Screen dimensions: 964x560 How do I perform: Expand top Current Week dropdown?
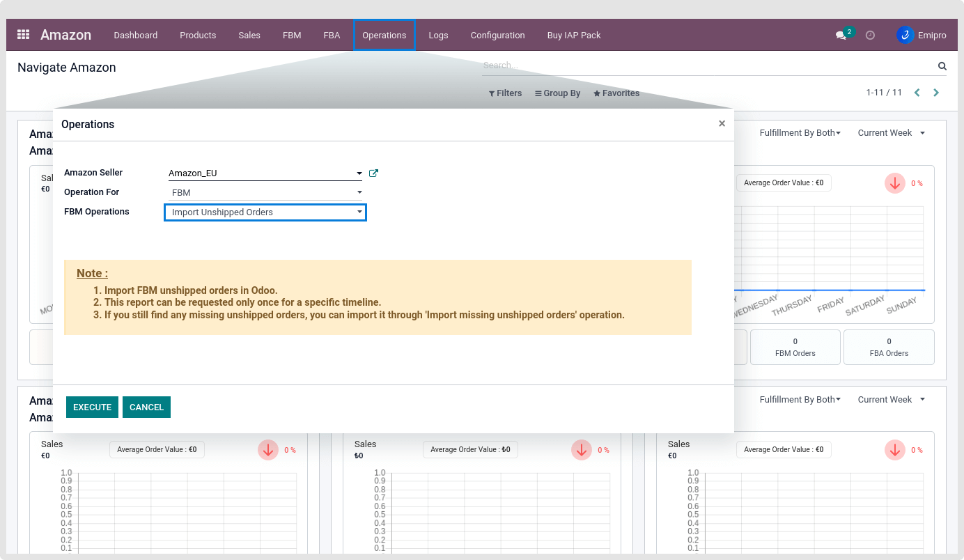891,133
